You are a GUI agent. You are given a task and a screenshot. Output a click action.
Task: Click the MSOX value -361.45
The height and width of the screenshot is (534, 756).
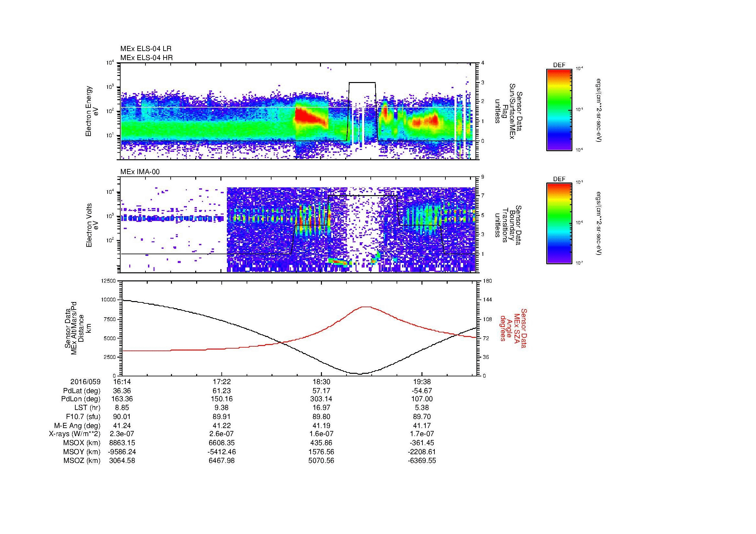click(x=422, y=443)
